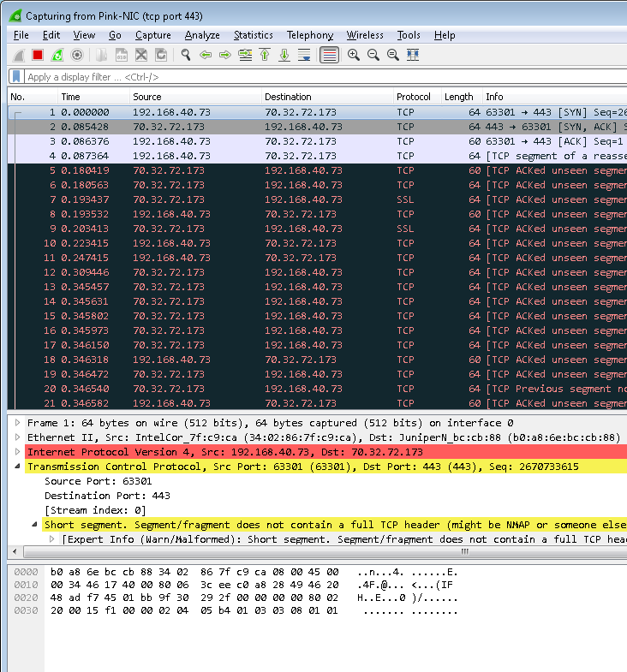Image resolution: width=627 pixels, height=672 pixels.
Task: Open the Statistics menu
Action: 253,35
